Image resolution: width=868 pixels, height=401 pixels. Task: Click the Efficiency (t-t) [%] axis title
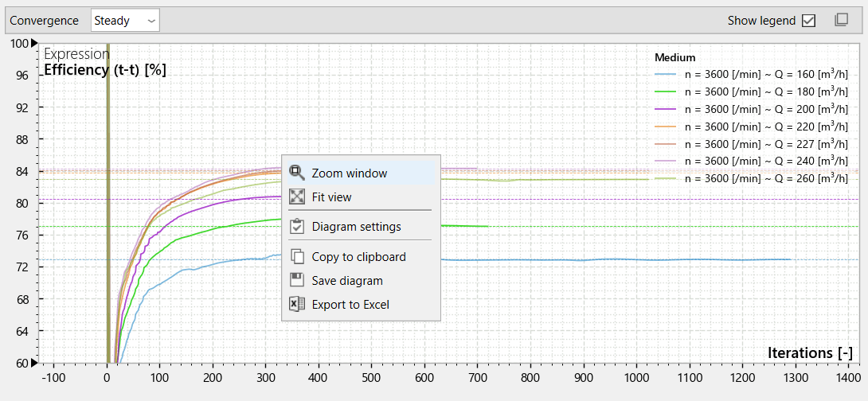[105, 70]
